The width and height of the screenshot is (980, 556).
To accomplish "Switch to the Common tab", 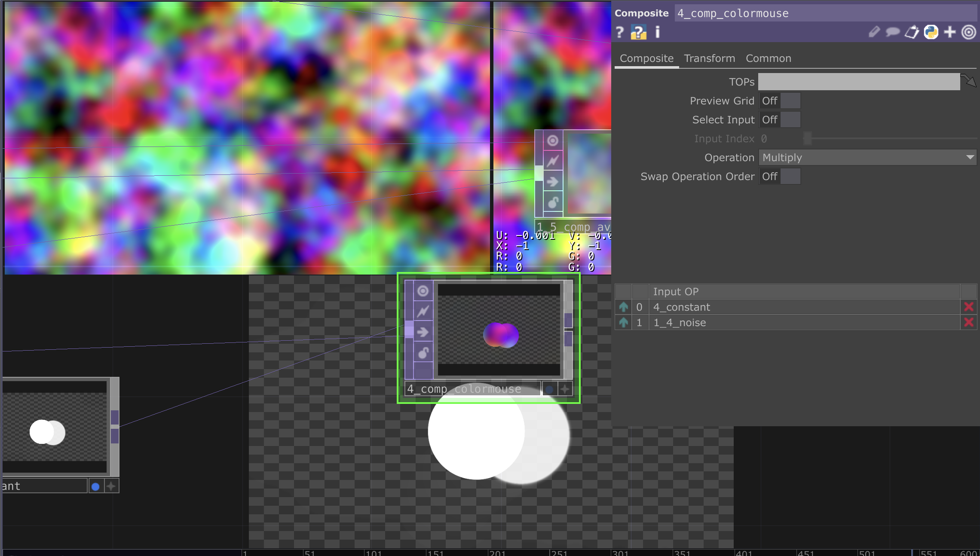I will coord(768,58).
